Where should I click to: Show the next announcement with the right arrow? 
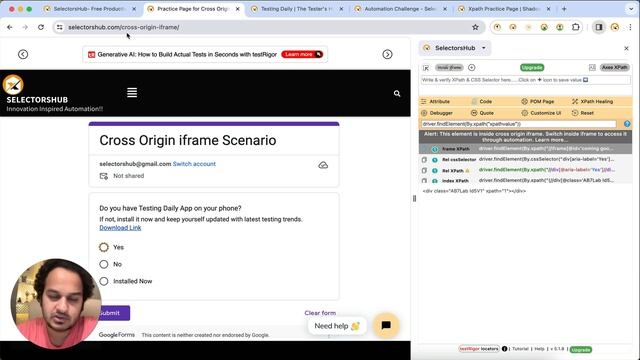[387, 54]
